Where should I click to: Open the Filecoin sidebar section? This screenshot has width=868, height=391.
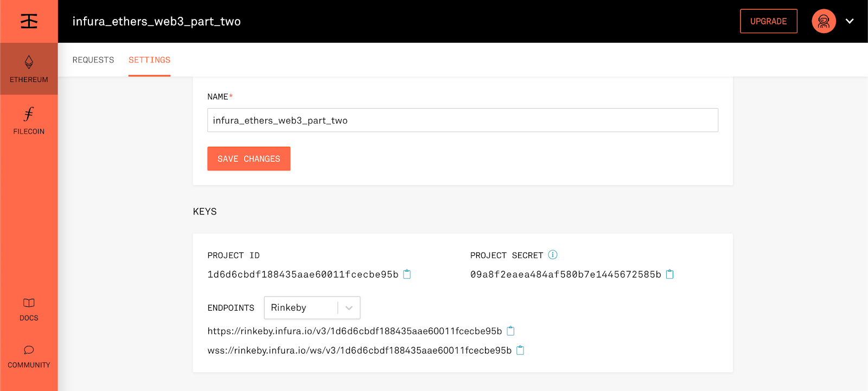pos(29,121)
